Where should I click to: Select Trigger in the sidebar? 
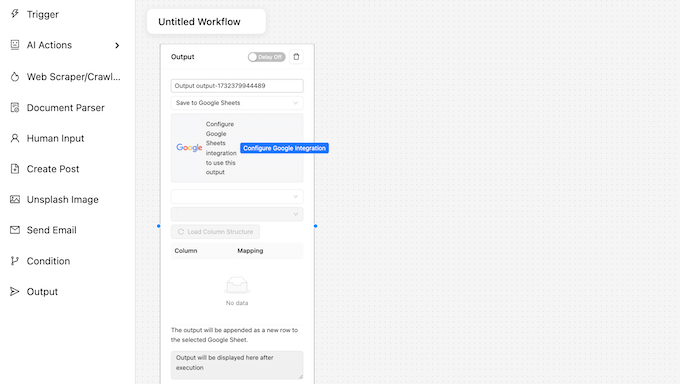coord(42,14)
